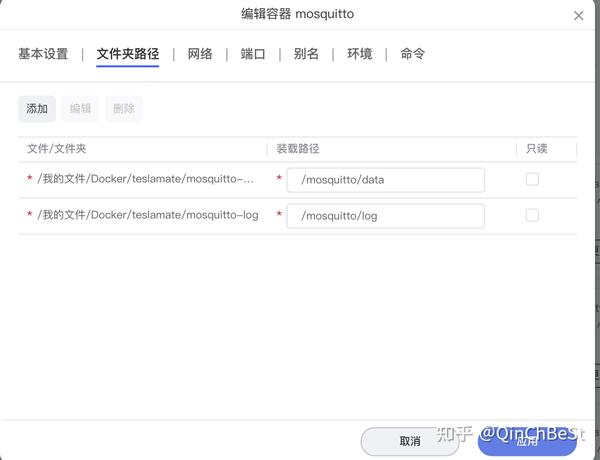Go to the 端口 tab
Screen dimensions: 600x460
point(253,54)
